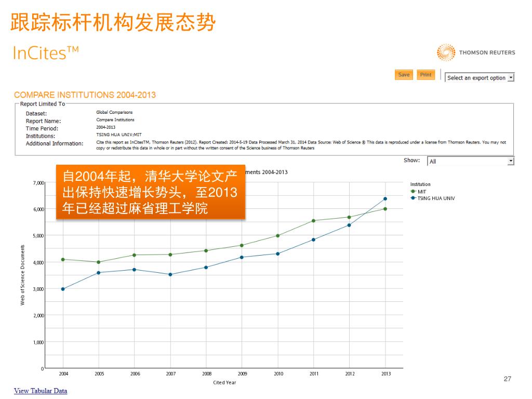Click the Tsinghua data point for 2009

pos(242,257)
